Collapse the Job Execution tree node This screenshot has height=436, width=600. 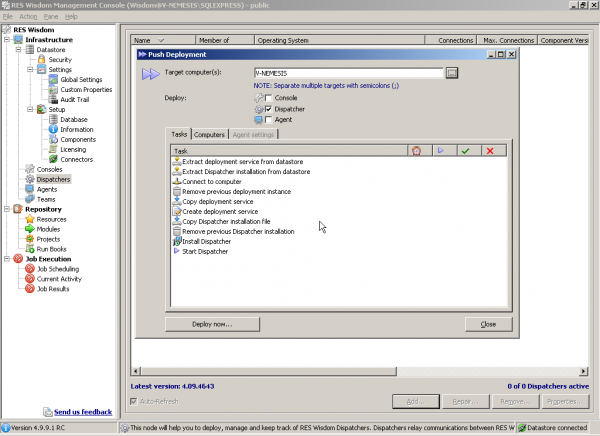(x=7, y=259)
